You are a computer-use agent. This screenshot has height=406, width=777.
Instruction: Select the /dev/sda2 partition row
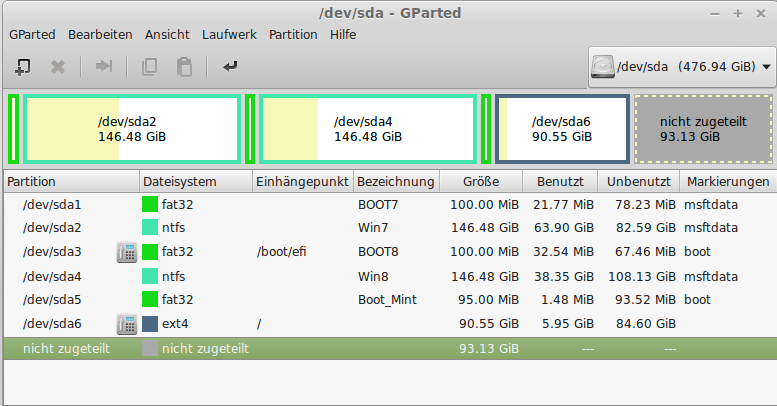click(x=390, y=228)
